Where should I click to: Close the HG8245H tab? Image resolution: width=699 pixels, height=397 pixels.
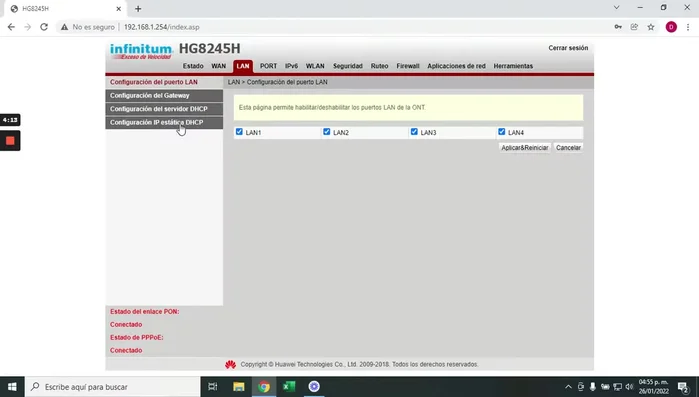pyautogui.click(x=119, y=9)
